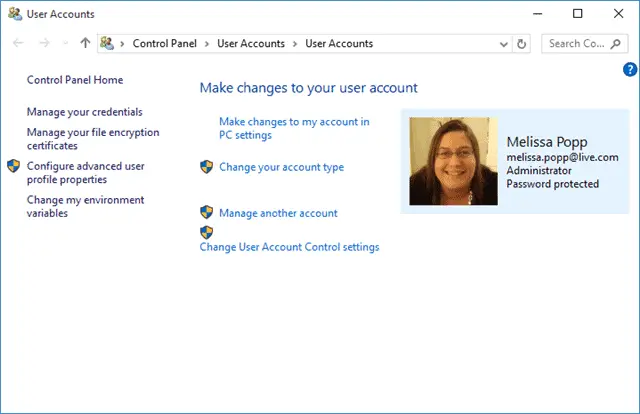Click shield icon beside Configure advanced user profile
The image size is (640, 414).
tap(13, 166)
